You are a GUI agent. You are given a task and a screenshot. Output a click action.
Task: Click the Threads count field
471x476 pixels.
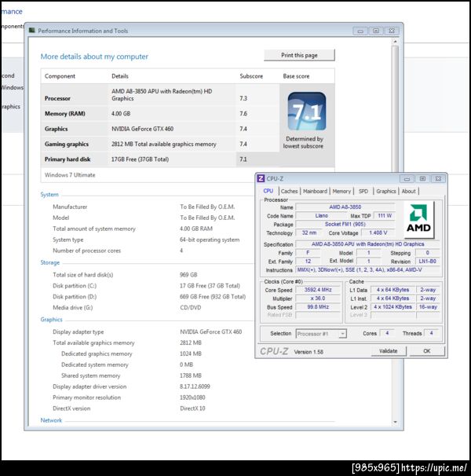tap(431, 333)
